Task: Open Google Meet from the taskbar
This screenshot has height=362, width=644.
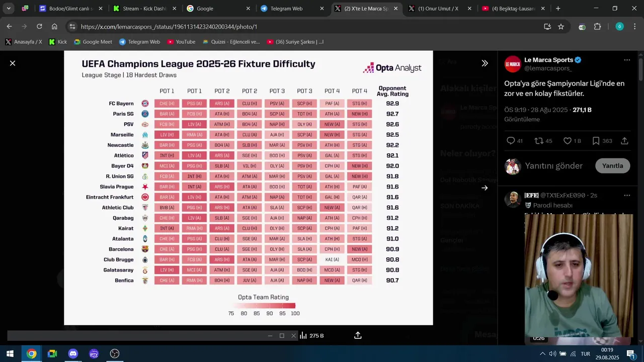Action: click(52, 353)
